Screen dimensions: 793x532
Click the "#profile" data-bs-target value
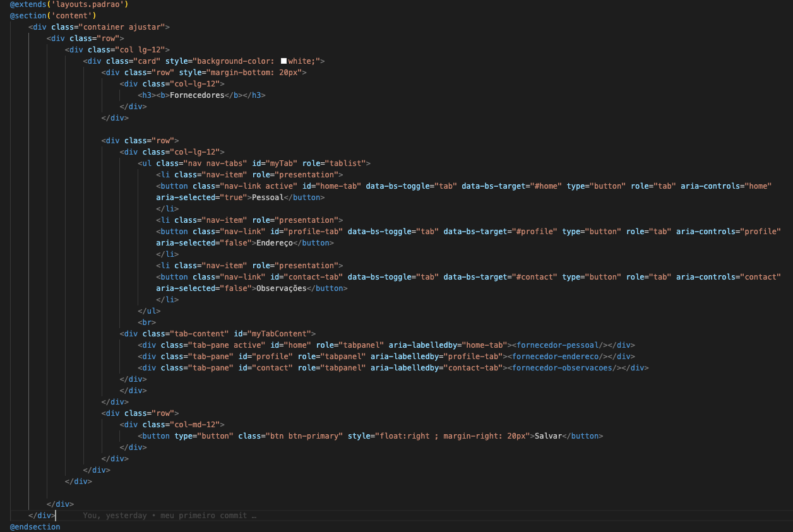pyautogui.click(x=532, y=232)
